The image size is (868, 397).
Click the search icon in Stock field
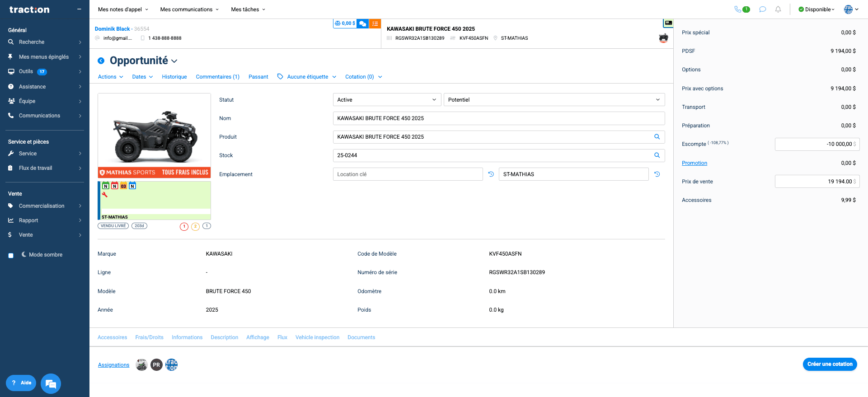point(657,155)
